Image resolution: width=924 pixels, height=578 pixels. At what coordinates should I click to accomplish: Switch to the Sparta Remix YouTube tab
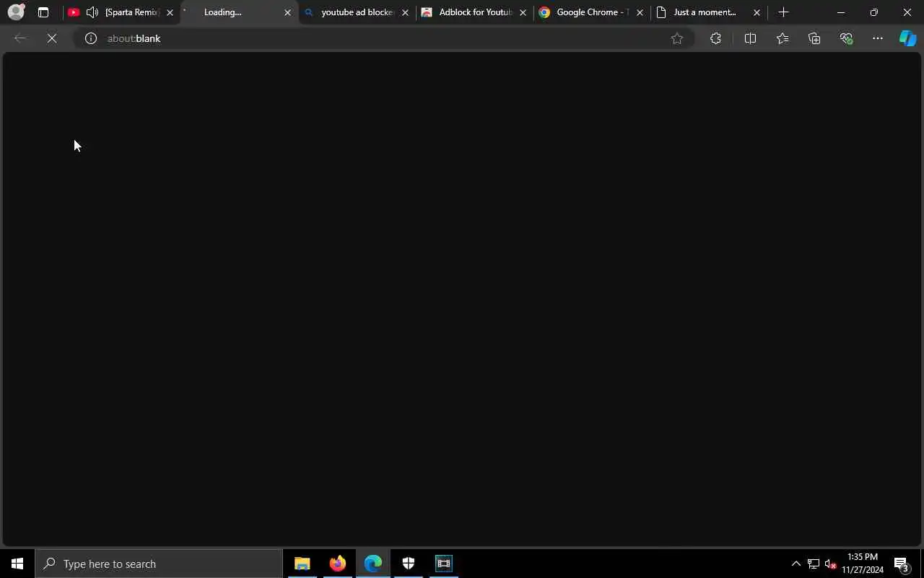click(121, 12)
